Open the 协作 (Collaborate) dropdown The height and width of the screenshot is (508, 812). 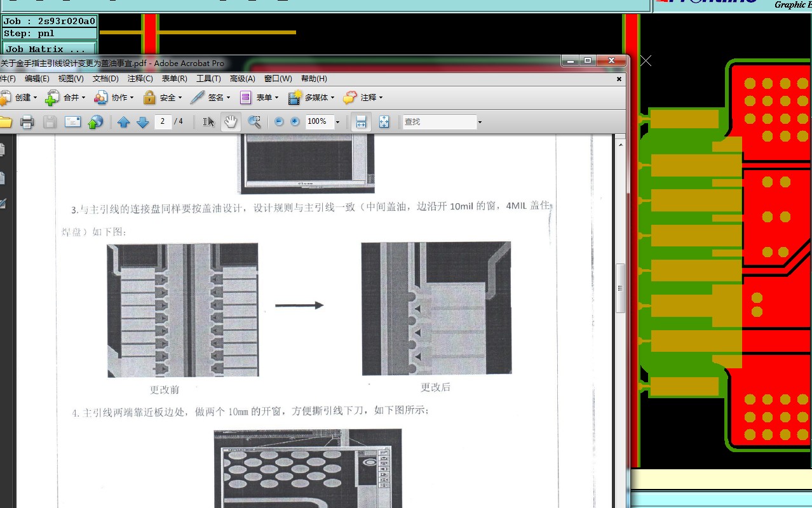click(114, 98)
